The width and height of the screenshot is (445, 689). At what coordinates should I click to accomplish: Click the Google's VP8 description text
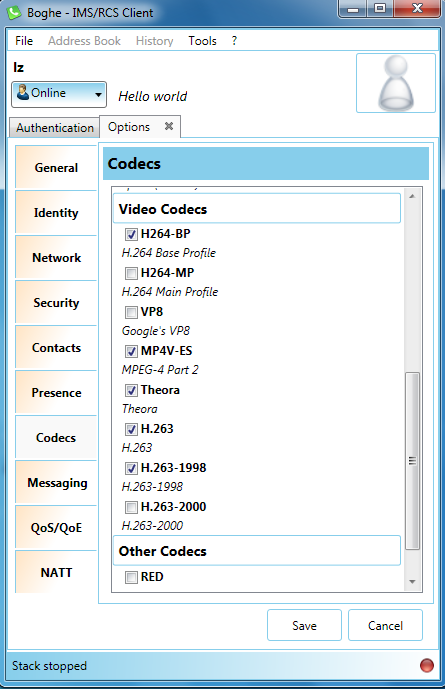tap(156, 331)
